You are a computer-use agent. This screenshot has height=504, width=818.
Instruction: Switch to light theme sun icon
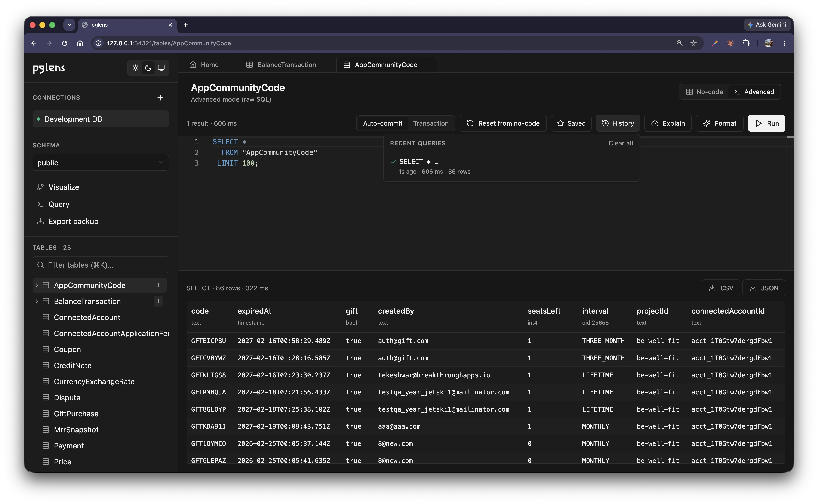135,68
